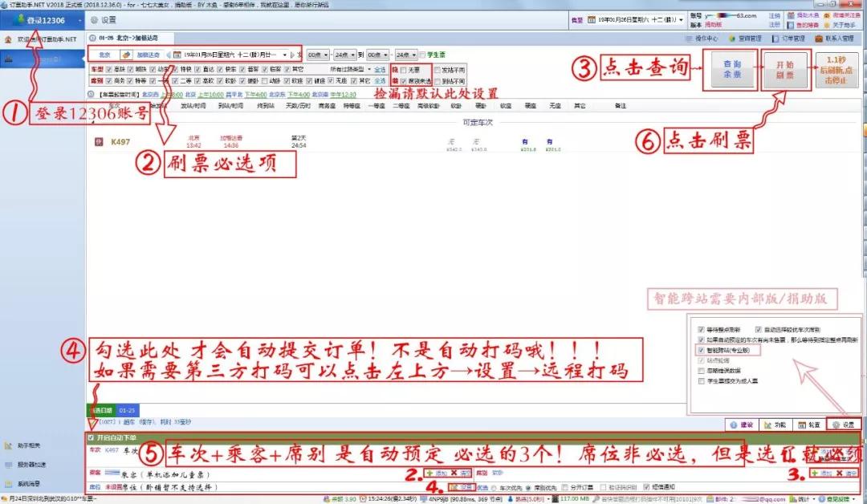Click the red X 清空 icon to clear seats
The height and width of the screenshot is (504, 867).
point(839,473)
